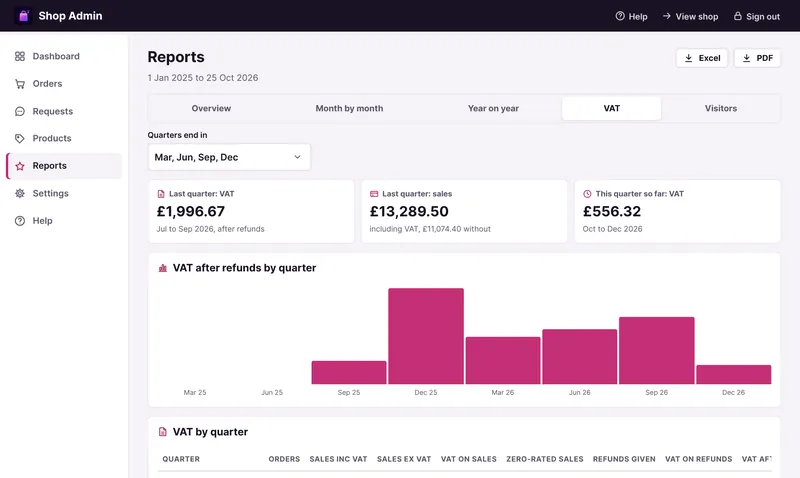Click the top bar Help circle icon
This screenshot has width=800, height=478.
pos(620,16)
